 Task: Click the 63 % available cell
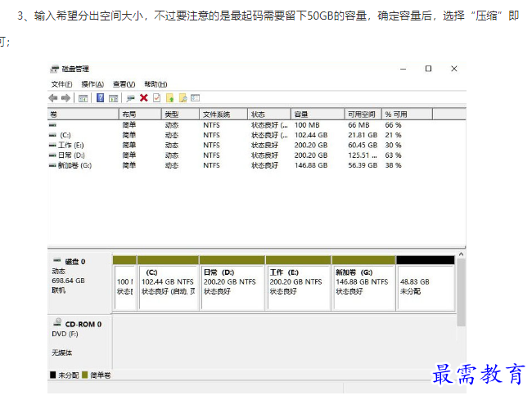point(393,155)
